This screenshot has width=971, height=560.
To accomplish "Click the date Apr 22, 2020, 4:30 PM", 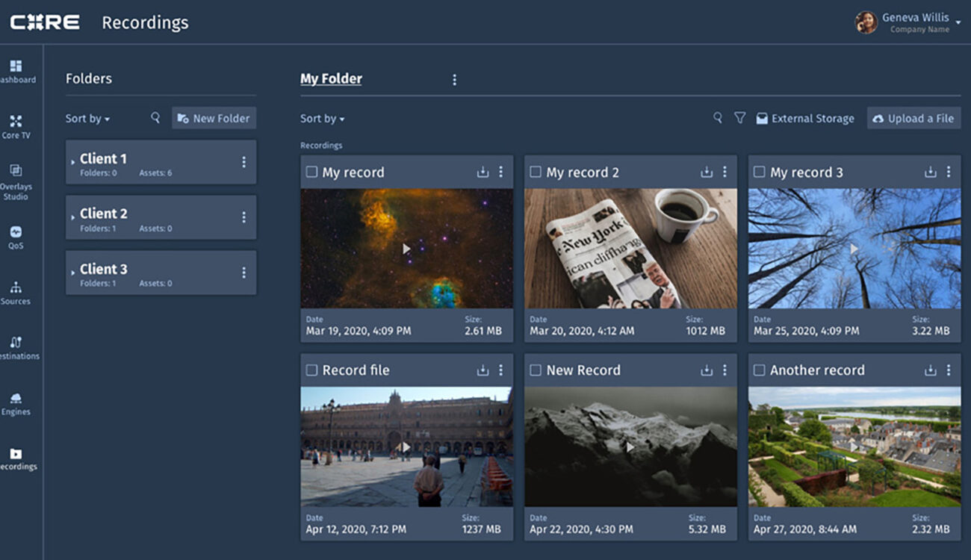I will (x=582, y=529).
